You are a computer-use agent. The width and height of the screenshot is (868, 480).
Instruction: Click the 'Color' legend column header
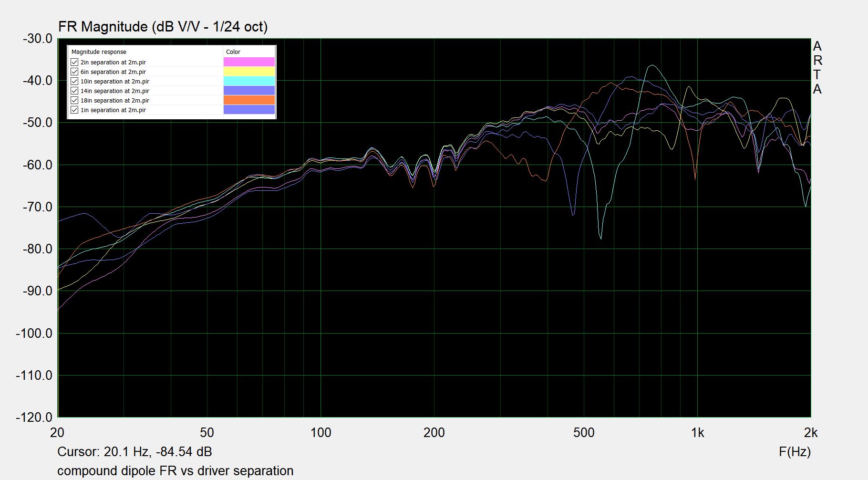pyautogui.click(x=233, y=52)
